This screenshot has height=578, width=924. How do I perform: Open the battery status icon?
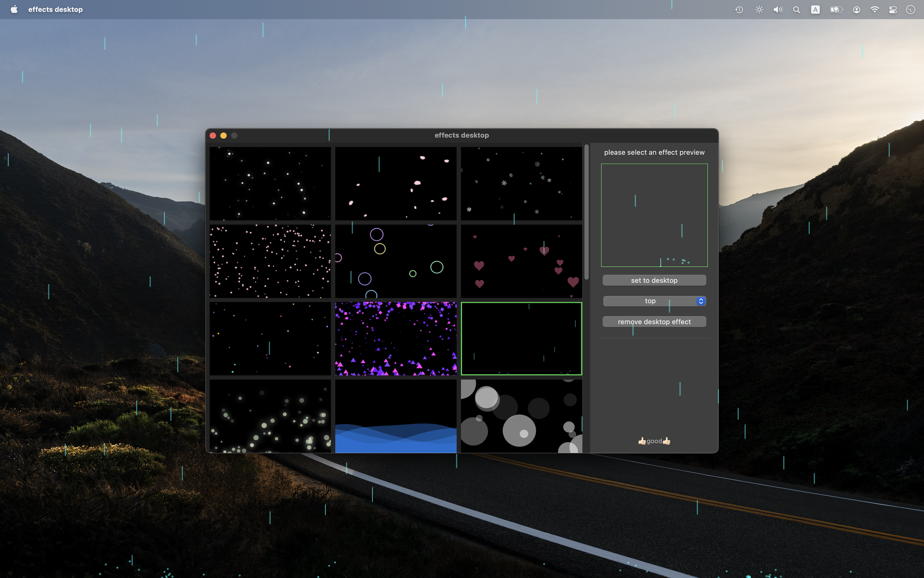(x=836, y=10)
